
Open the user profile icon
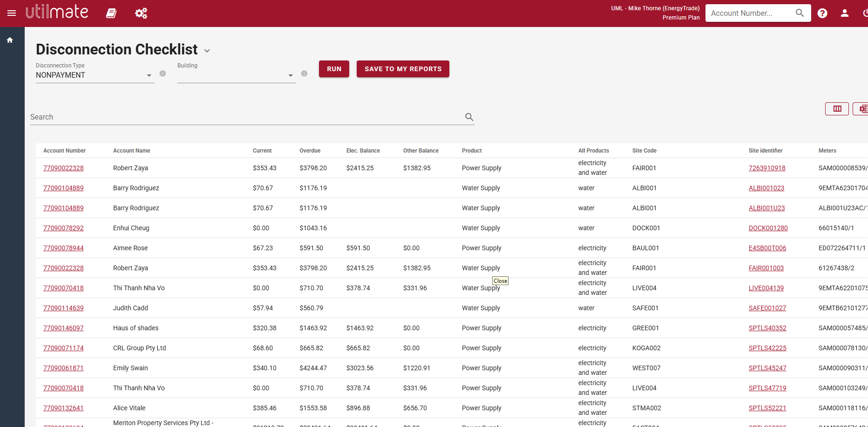point(845,13)
